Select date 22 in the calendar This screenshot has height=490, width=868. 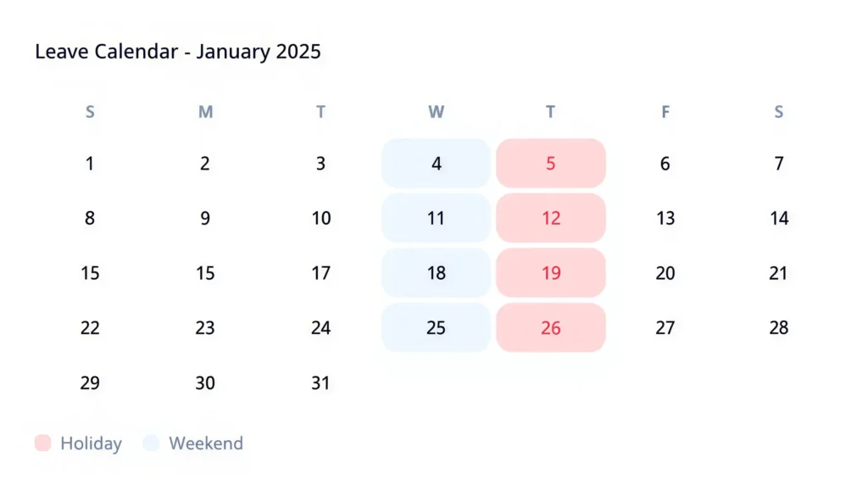point(90,328)
